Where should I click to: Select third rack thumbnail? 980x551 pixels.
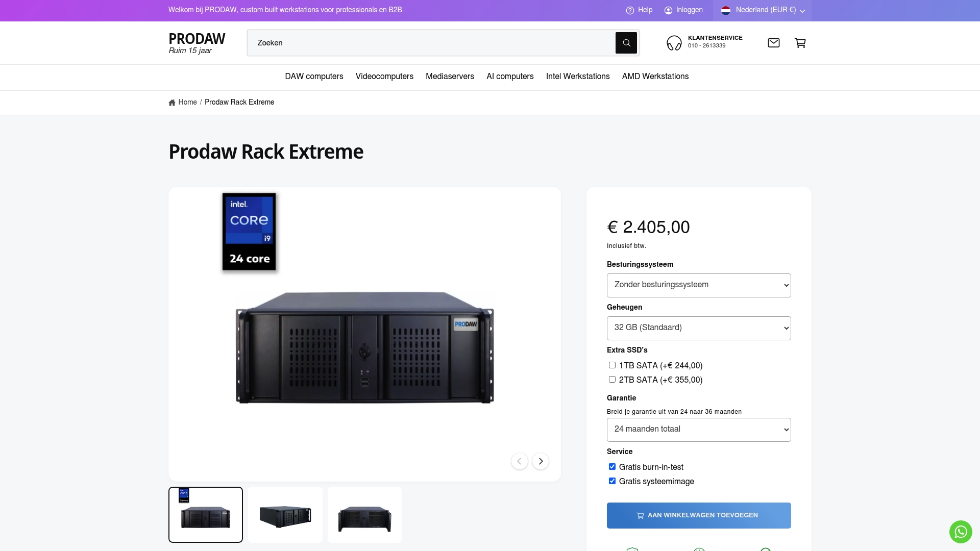point(364,515)
